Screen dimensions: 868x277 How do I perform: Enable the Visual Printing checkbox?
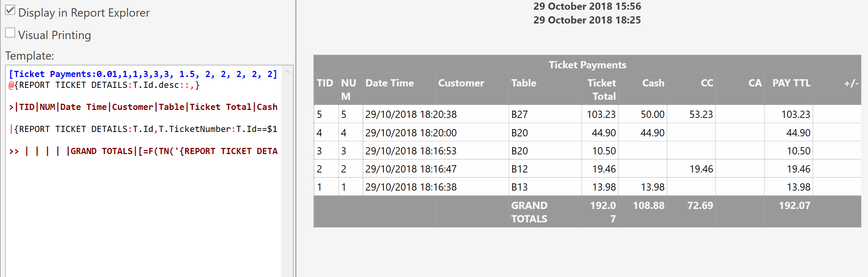coord(10,33)
